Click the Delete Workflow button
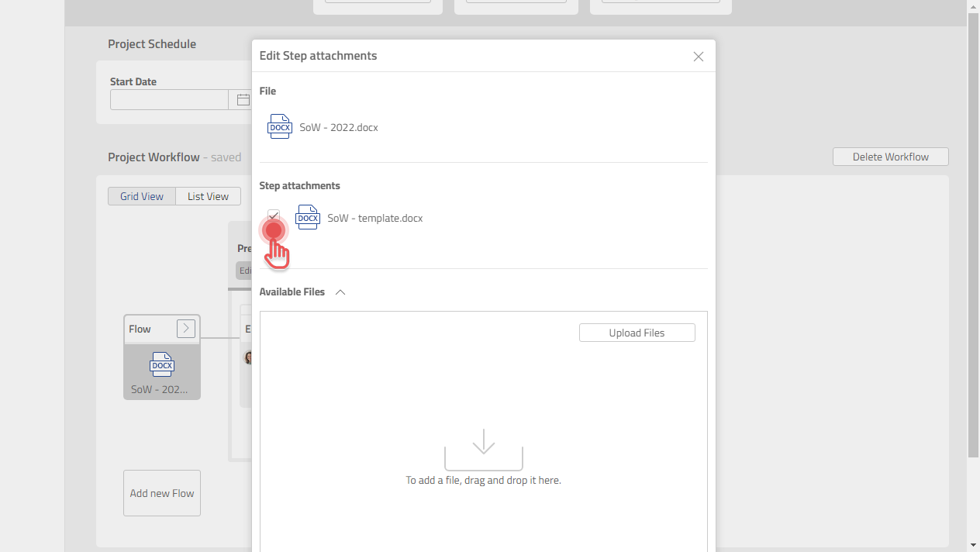Image resolution: width=980 pixels, height=552 pixels. point(890,157)
